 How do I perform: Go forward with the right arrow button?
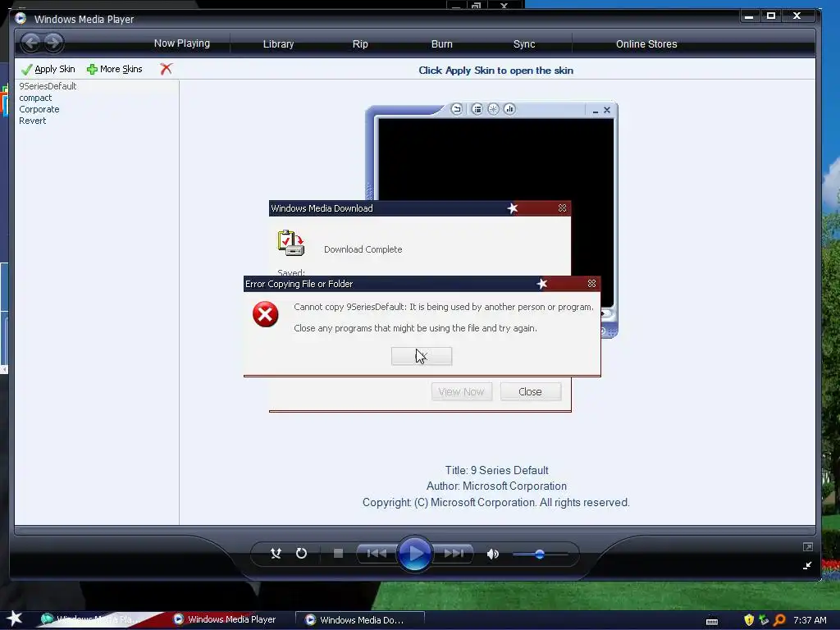[53, 43]
